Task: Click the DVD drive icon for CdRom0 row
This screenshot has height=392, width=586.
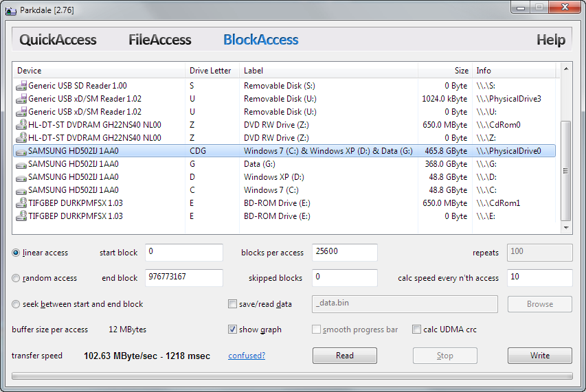Action: 22,125
